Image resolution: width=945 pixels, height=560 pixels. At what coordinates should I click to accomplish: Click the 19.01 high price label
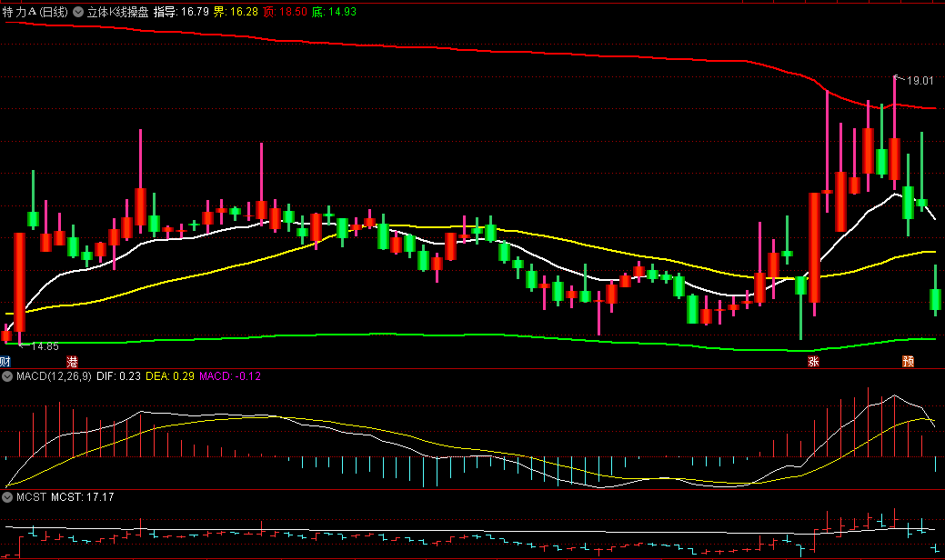[920, 81]
